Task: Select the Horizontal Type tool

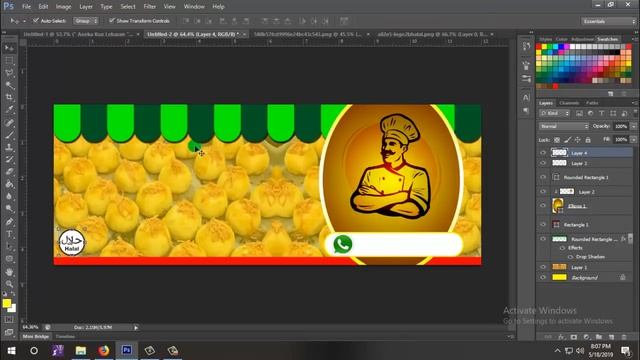Action: (9, 234)
